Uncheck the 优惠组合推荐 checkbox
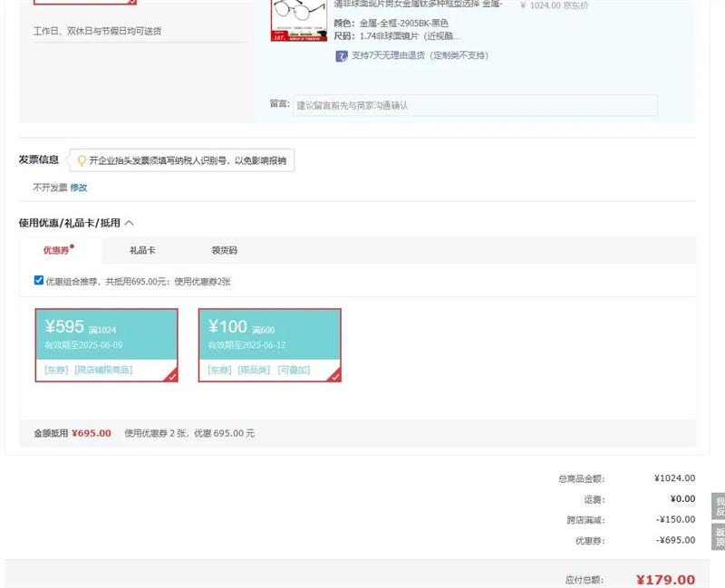The height and width of the screenshot is (588, 725). click(x=38, y=281)
